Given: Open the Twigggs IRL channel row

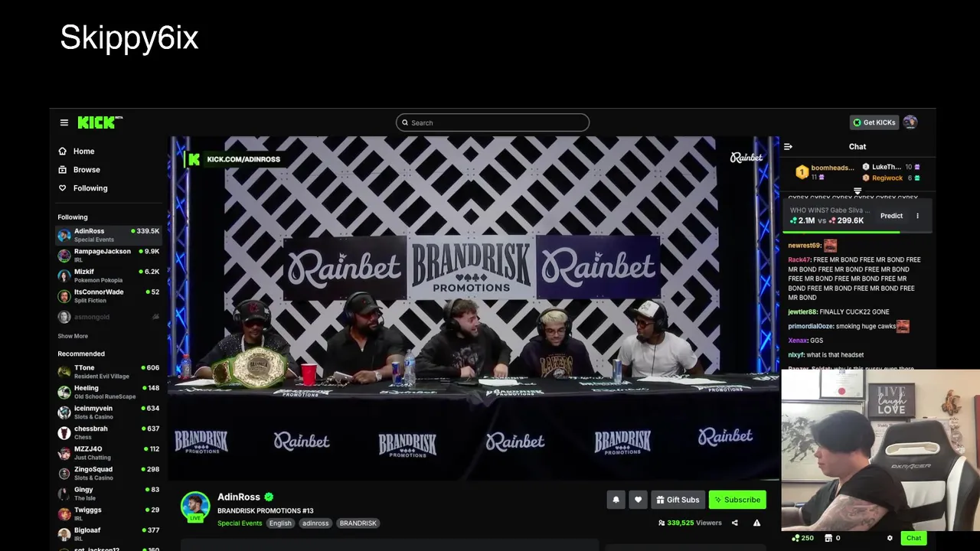Looking at the screenshot, I should (109, 514).
